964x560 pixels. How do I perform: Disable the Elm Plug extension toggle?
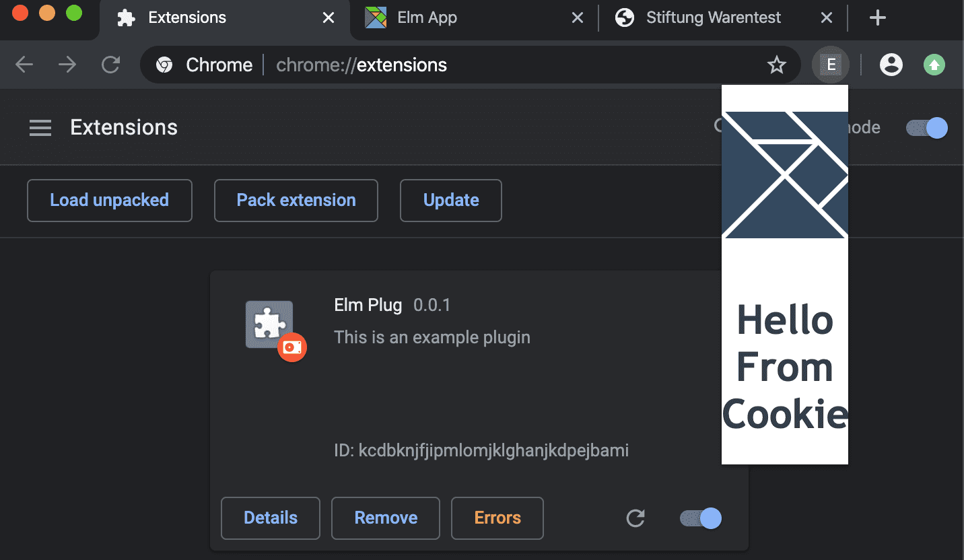701,518
